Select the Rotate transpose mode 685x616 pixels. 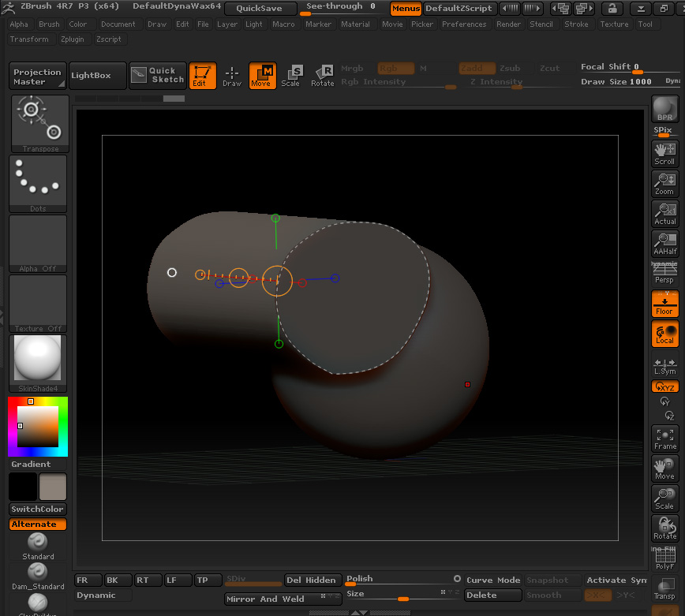323,76
